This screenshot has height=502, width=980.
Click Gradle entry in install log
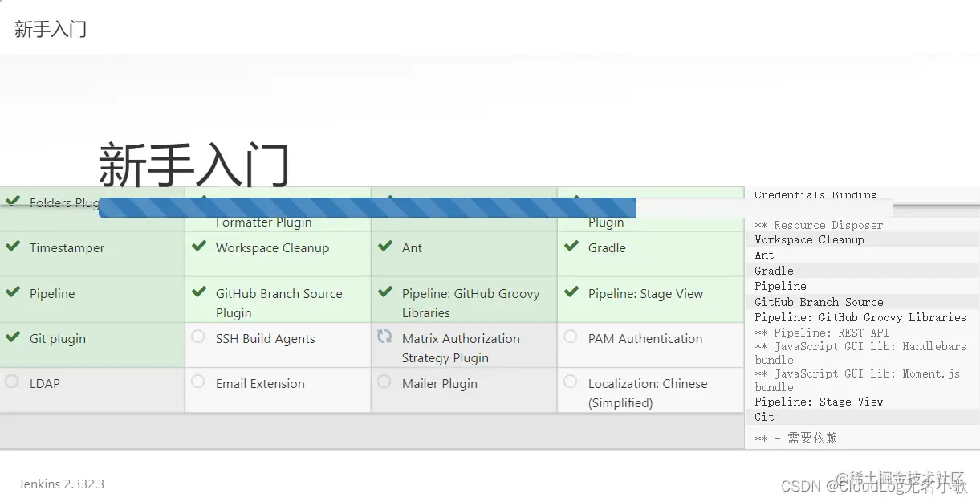point(774,271)
